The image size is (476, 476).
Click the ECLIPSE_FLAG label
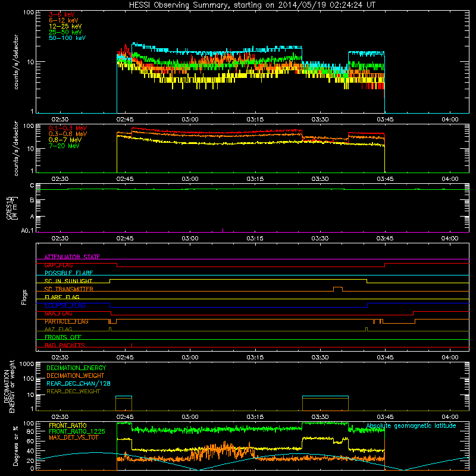coord(65,305)
